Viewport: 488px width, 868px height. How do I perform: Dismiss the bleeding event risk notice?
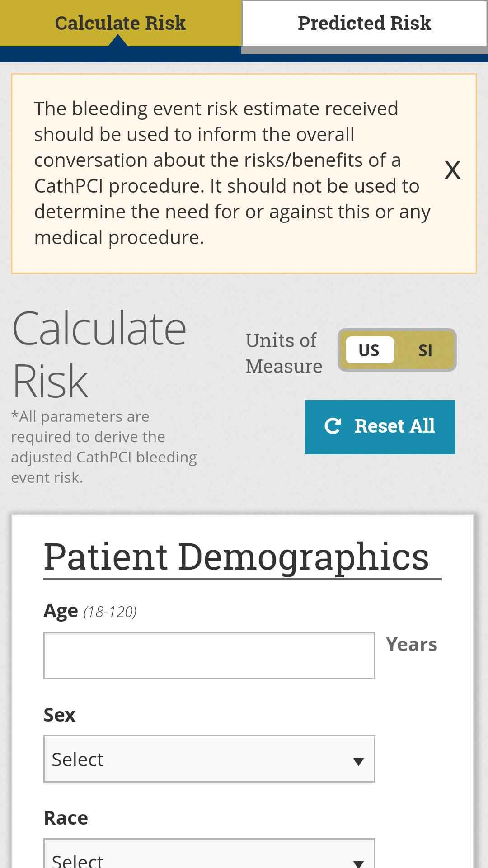[452, 170]
